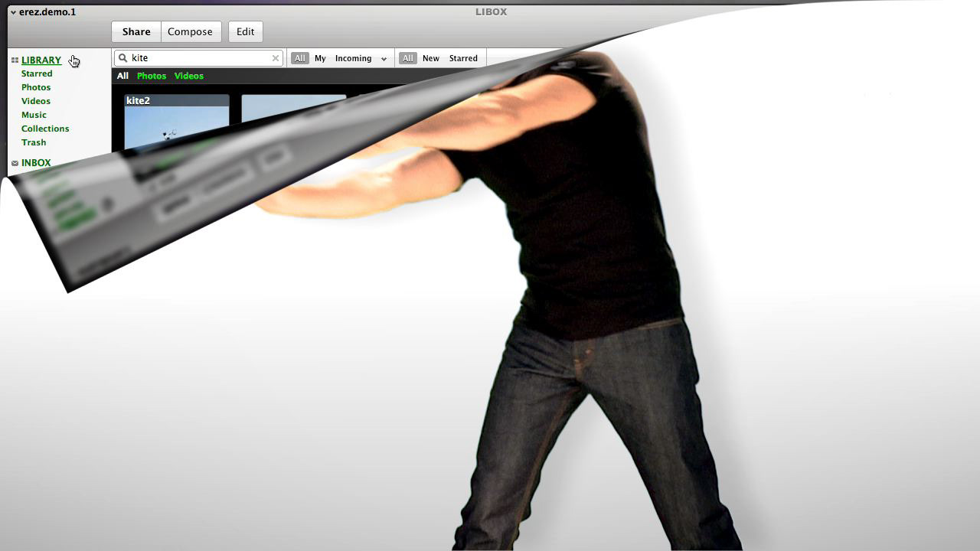Screen dimensions: 980x551
Task: Toggle the Incoming filter
Action: click(353, 58)
